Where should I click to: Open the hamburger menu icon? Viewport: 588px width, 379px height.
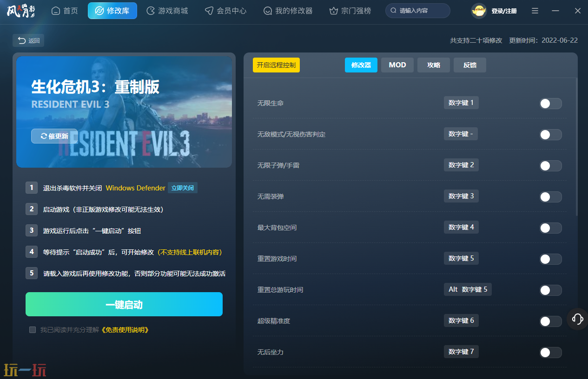click(535, 11)
